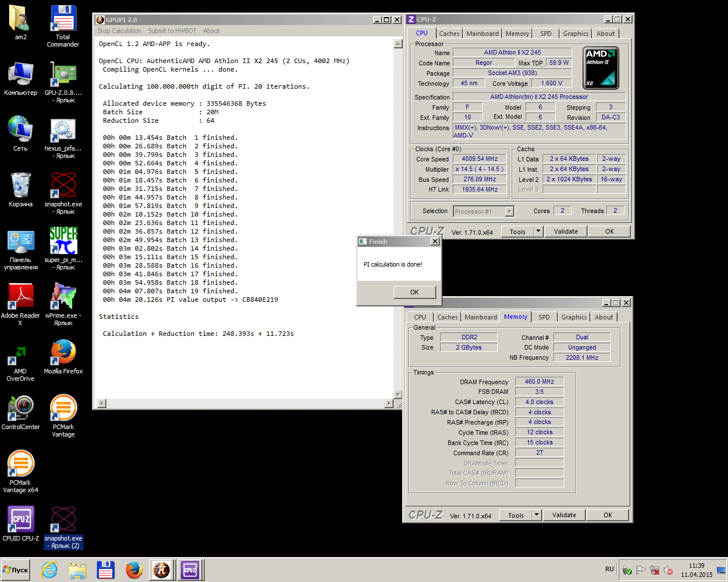Image resolution: width=728 pixels, height=582 pixels.
Task: Open ControlCenter desktop icon
Action: tap(20, 413)
